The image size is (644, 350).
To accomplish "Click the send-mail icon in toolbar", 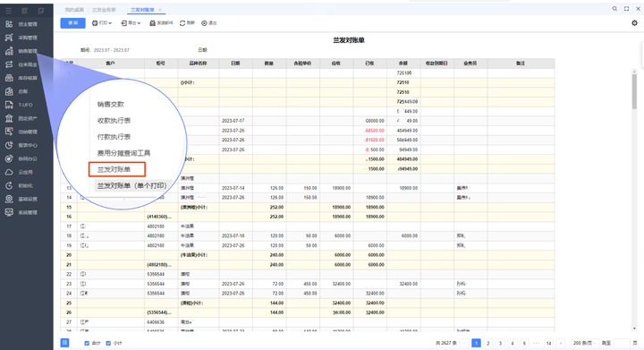I will pyautogui.click(x=152, y=23).
